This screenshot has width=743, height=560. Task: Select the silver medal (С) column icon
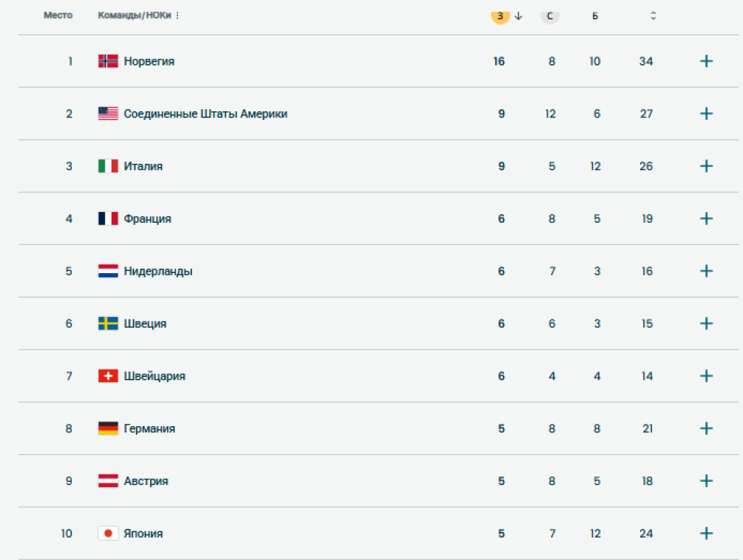550,15
